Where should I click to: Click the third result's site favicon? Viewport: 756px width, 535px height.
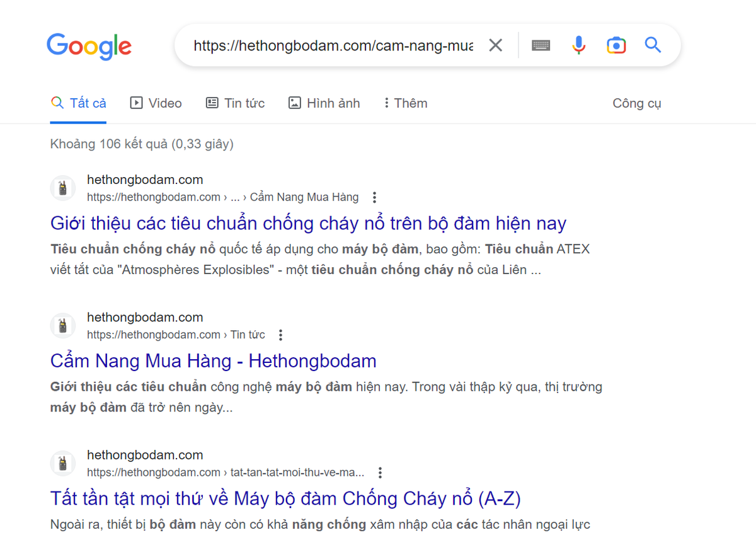click(62, 464)
